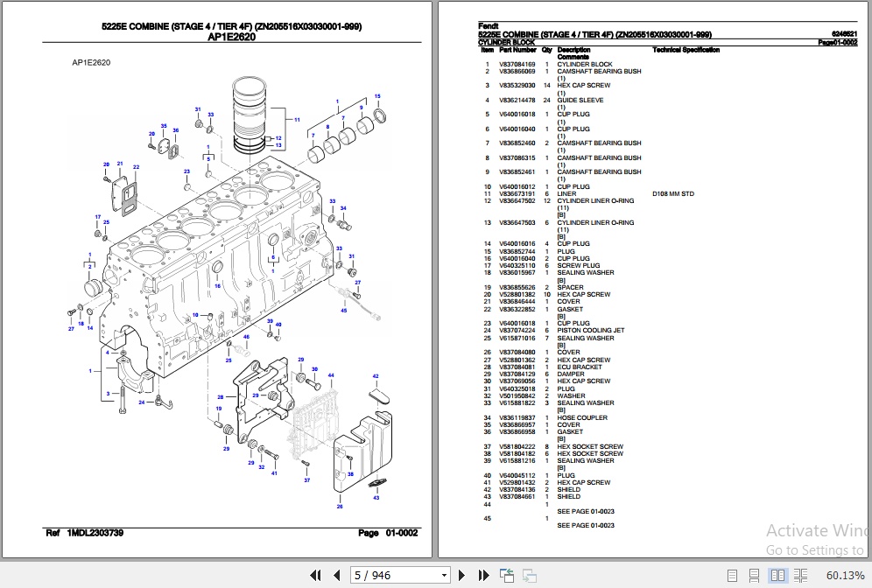The image size is (872, 588).
Task: Click callout number 45 near the sensor wire
Action: tap(344, 310)
